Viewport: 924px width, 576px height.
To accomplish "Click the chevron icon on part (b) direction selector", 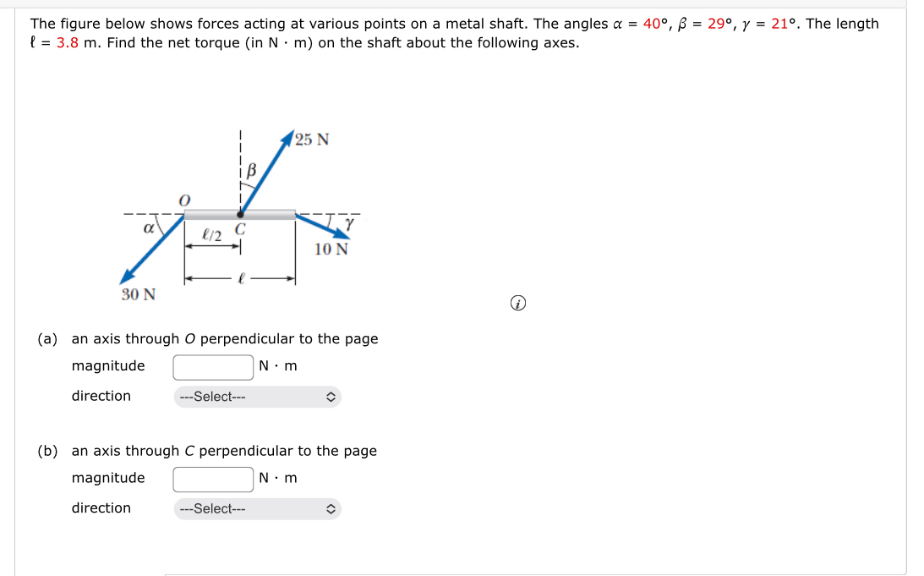I will [330, 508].
